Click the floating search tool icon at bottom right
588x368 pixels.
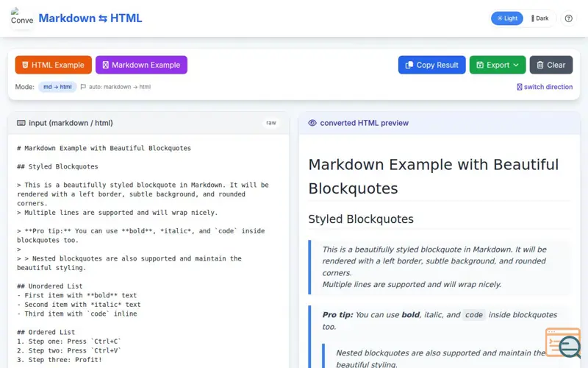[563, 343]
